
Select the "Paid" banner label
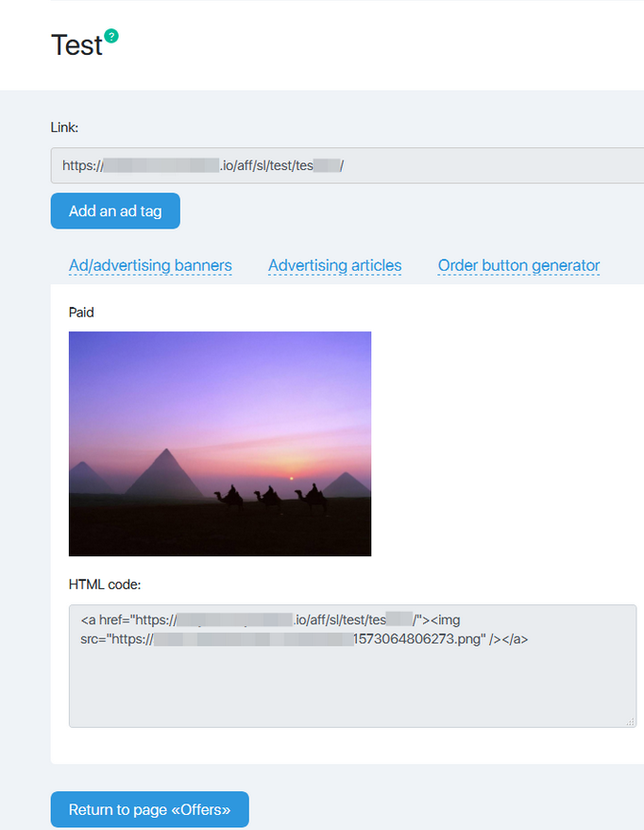tap(81, 312)
